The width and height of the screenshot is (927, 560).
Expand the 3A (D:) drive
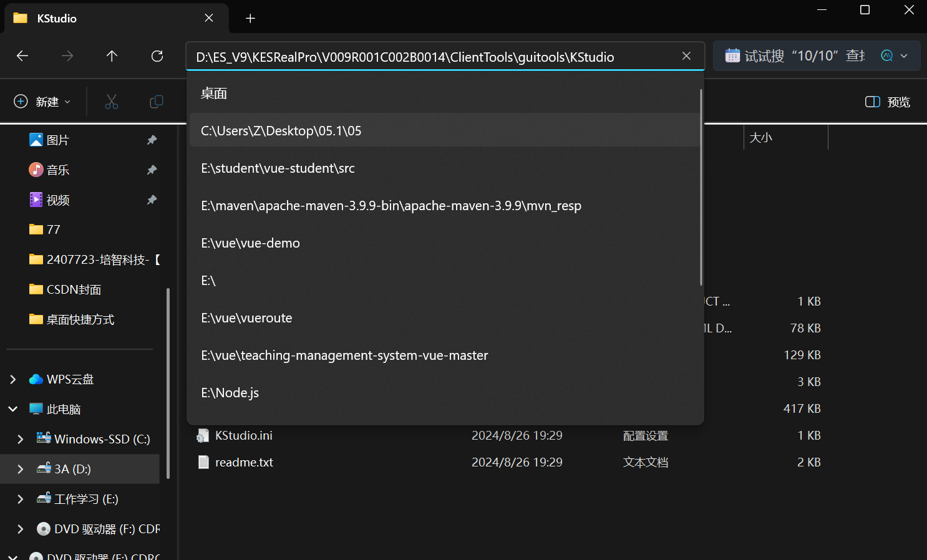pyautogui.click(x=21, y=469)
